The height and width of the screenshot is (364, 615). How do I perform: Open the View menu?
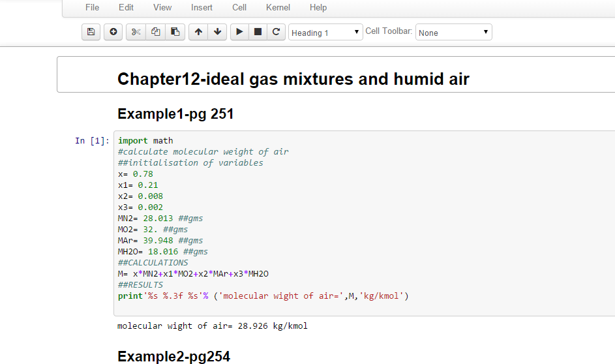[162, 7]
